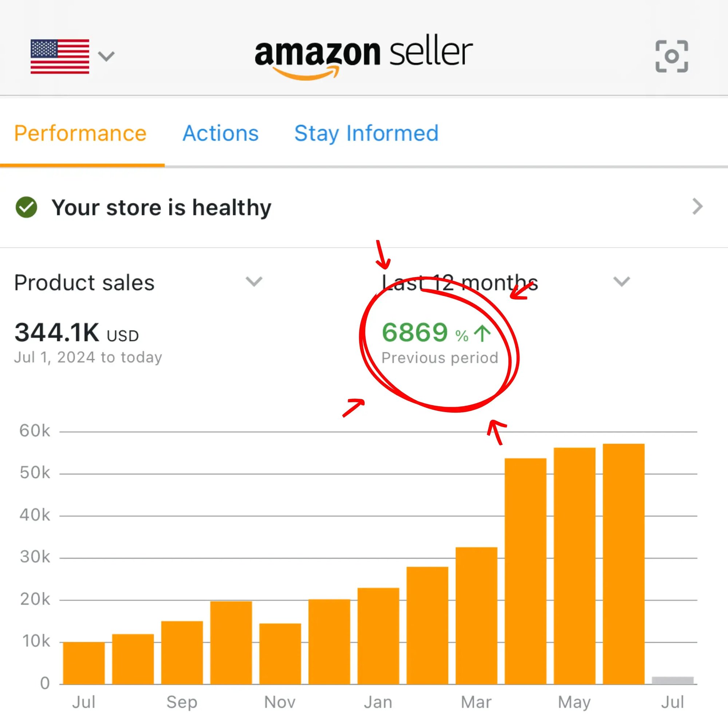Open the 'Your store is healthy' row
Screen dimensions: 728x728
click(x=161, y=207)
